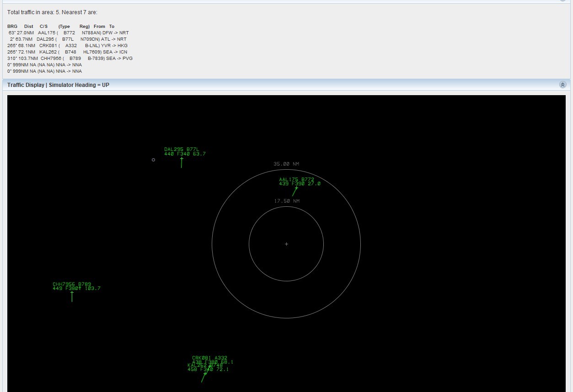The image size is (573, 392).
Task: Click the CRK081 aircraft cross marker
Action: [210, 366]
